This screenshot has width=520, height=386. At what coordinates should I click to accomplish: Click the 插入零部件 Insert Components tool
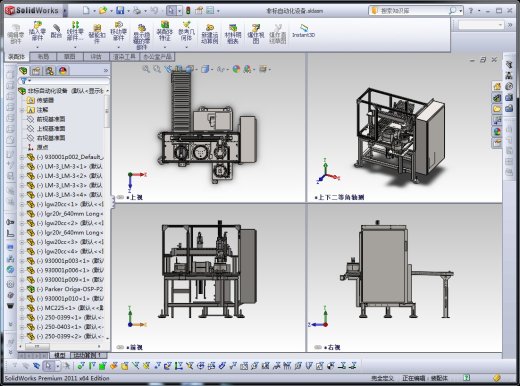[x=37, y=31]
